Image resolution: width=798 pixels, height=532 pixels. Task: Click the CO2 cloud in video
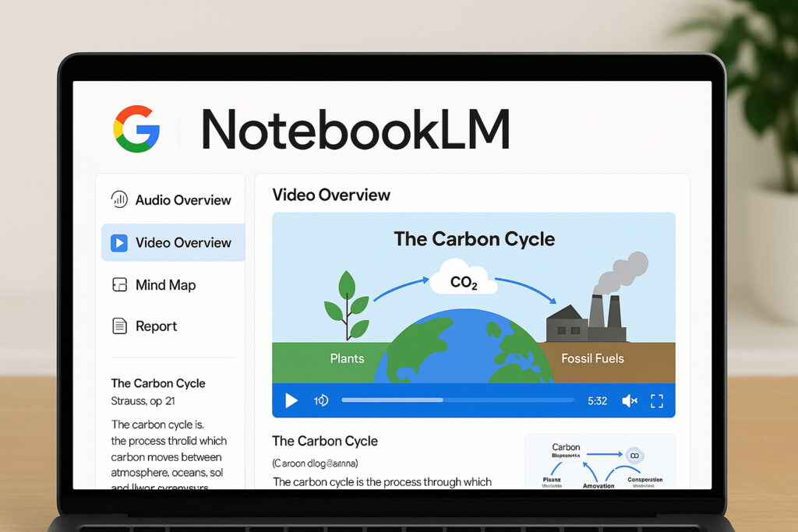[x=464, y=277]
